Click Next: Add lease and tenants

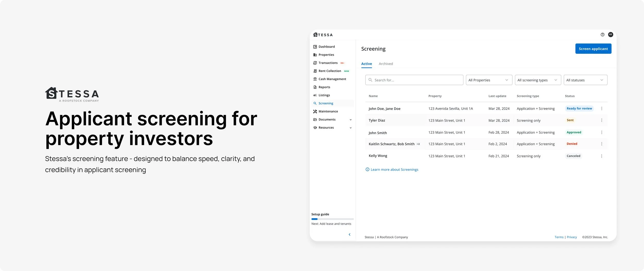(x=331, y=224)
